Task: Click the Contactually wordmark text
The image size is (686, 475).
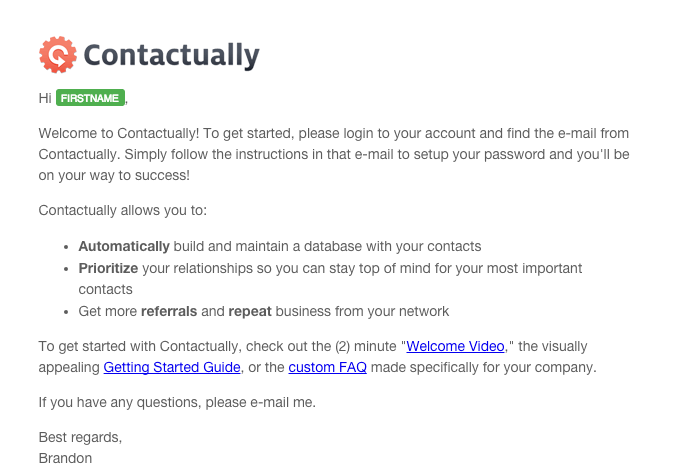Action: point(172,56)
